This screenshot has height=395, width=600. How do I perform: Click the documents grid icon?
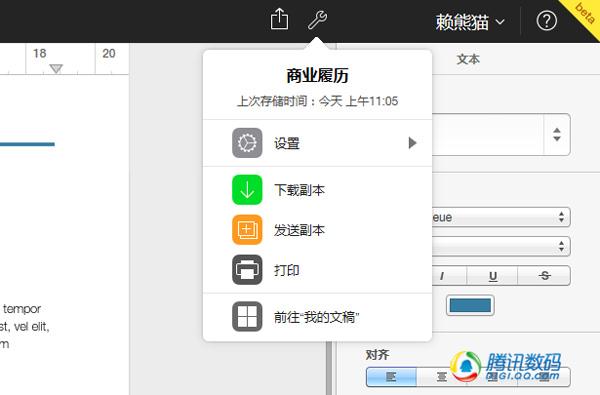click(x=247, y=317)
